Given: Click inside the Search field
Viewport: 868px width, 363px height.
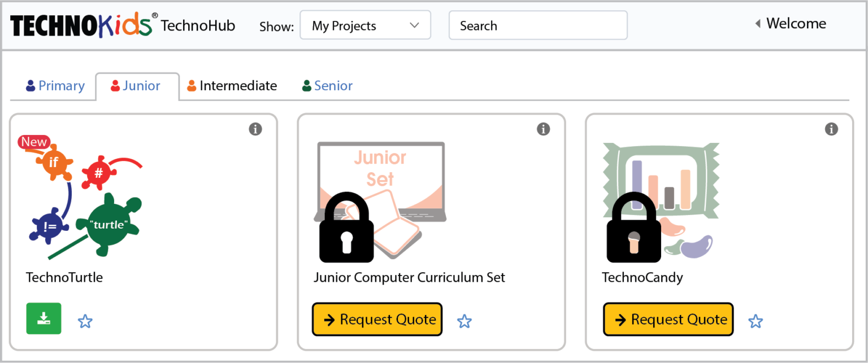Looking at the screenshot, I should click(x=537, y=25).
